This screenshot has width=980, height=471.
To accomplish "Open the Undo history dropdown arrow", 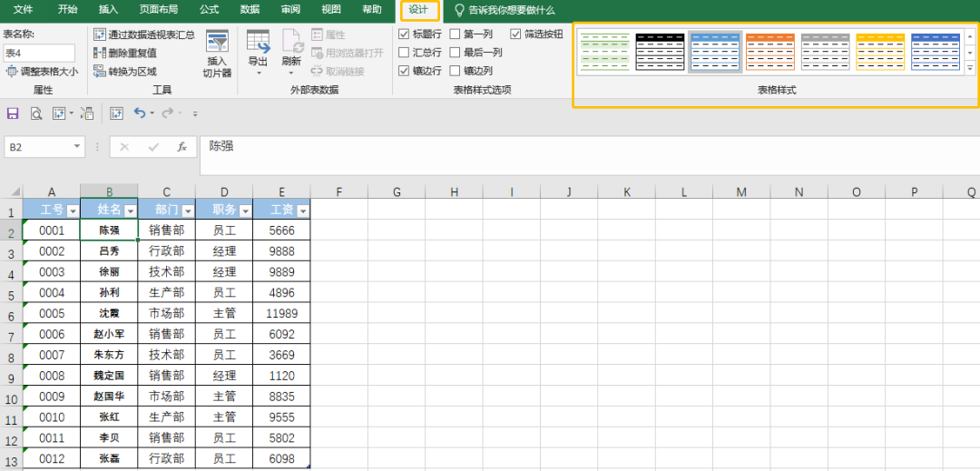I will click(152, 113).
